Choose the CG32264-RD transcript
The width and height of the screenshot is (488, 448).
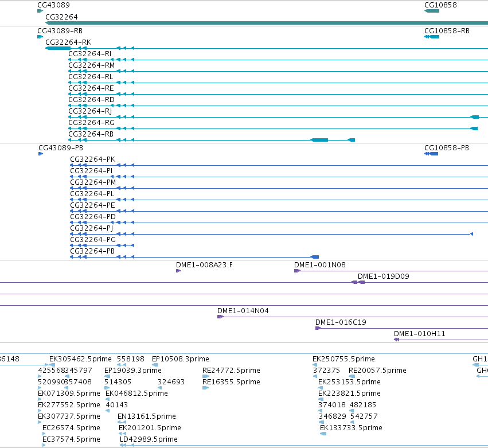[x=92, y=100]
